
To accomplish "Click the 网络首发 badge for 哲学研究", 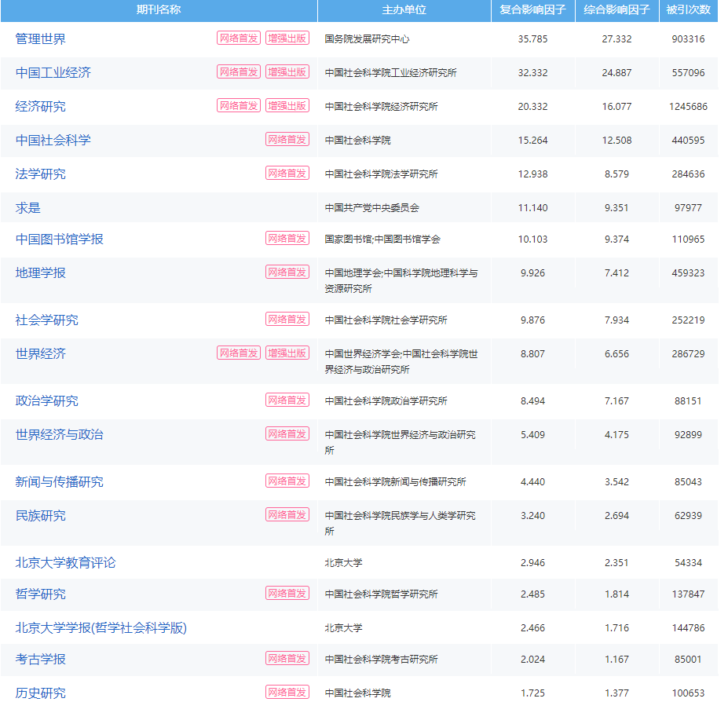I will [287, 593].
